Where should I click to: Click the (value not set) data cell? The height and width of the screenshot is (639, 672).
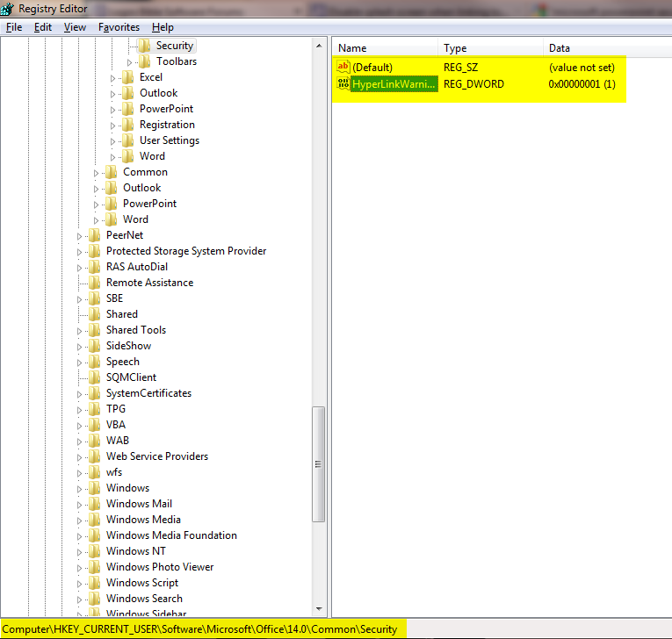(x=582, y=68)
